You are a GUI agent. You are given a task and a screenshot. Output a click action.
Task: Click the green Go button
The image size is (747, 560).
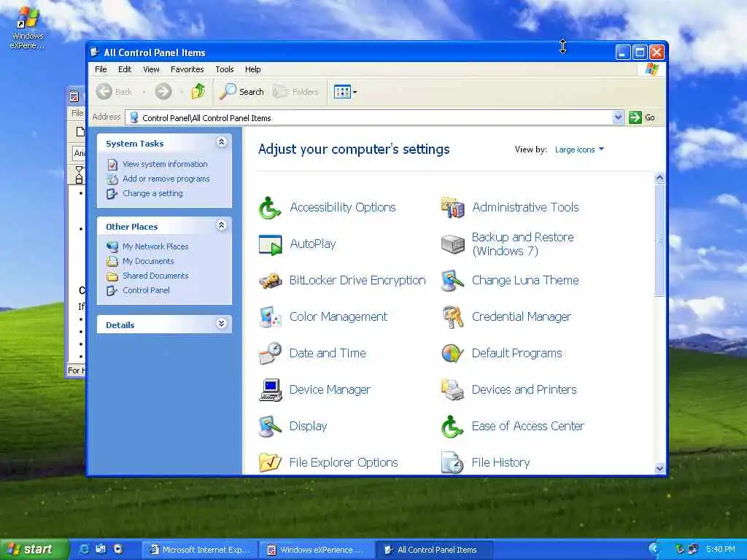643,117
